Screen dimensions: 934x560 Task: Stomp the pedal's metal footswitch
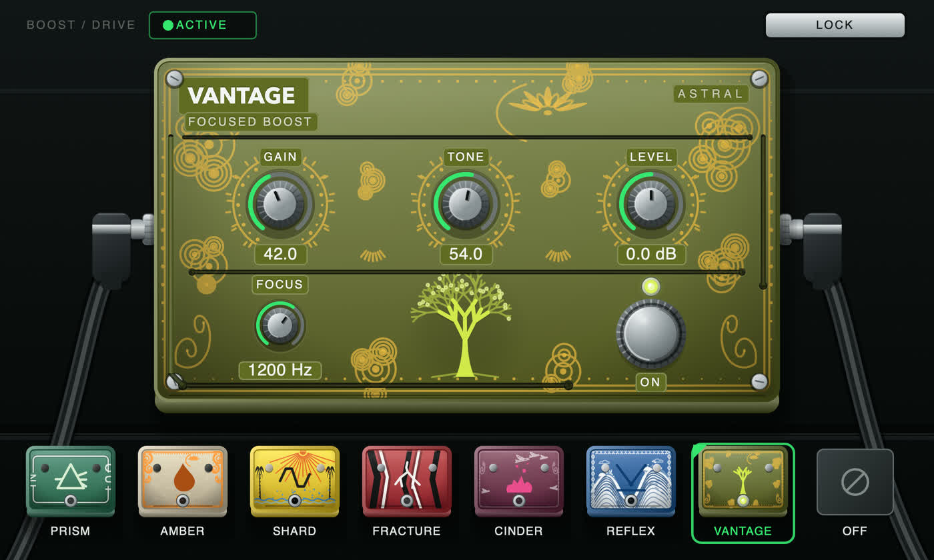(651, 333)
